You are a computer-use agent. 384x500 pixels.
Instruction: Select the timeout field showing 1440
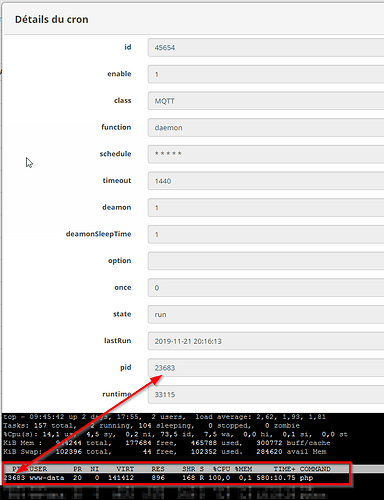pyautogui.click(x=266, y=181)
